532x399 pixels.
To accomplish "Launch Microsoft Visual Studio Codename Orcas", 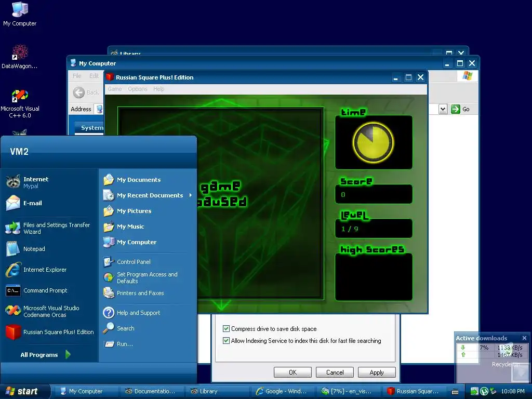I will (x=50, y=312).
